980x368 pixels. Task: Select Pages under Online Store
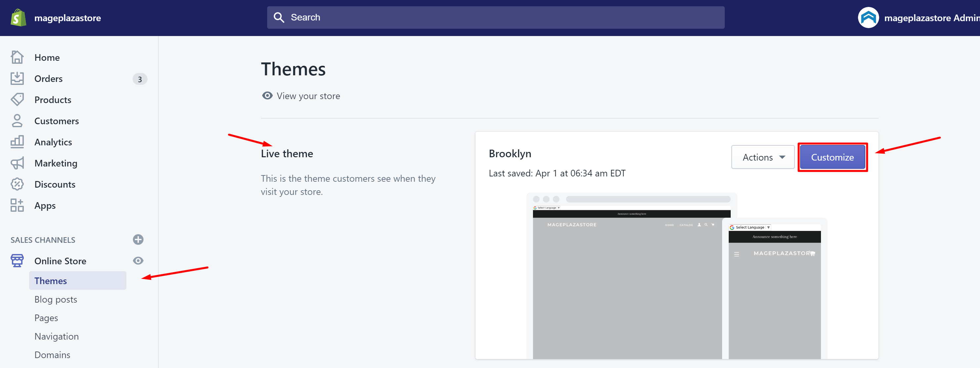pyautogui.click(x=46, y=318)
